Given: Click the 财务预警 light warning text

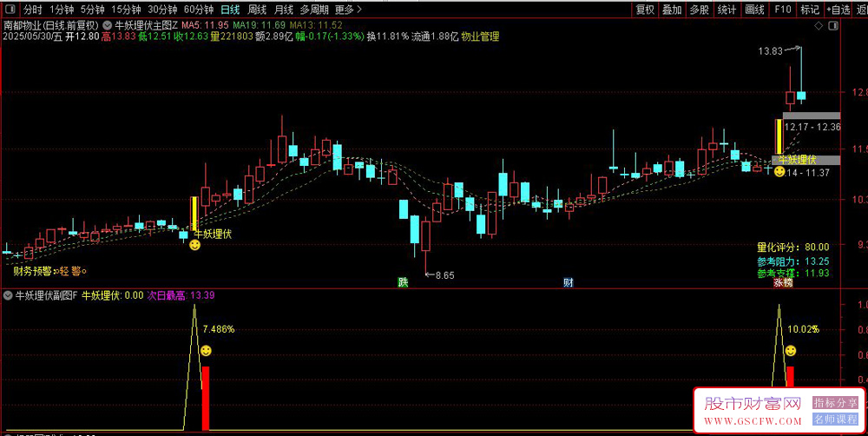Looking at the screenshot, I should (x=50, y=271).
